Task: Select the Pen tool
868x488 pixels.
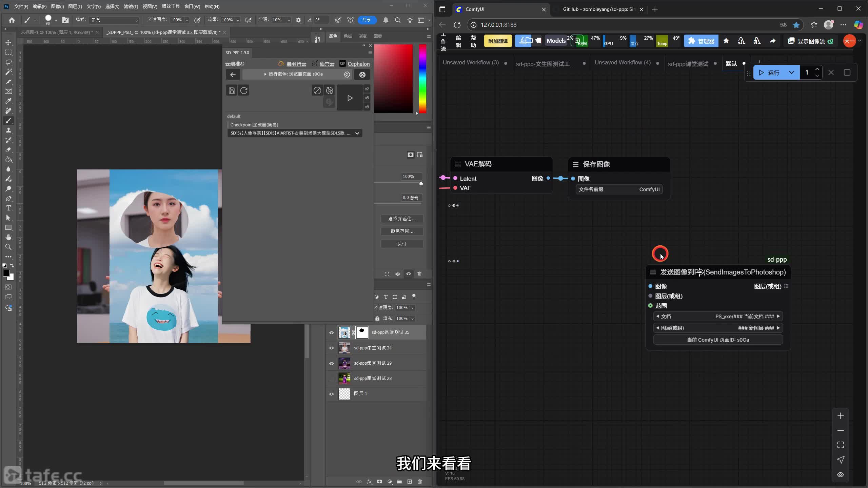Action: pos(8,199)
